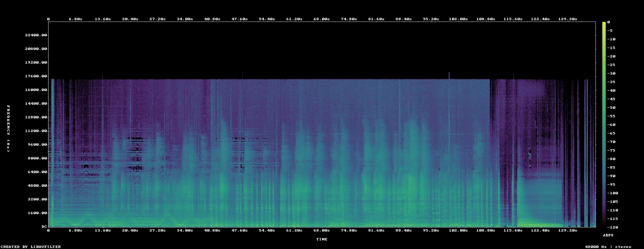Click the vertical FREQUENCY (Hz) axis title
Image resolution: width=644 pixels, height=249 pixels.
[x=8, y=128]
